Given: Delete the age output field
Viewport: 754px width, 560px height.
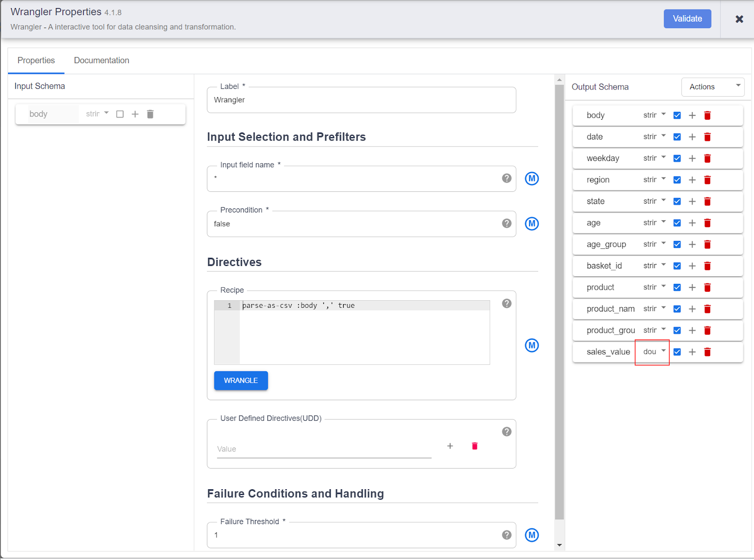Looking at the screenshot, I should pyautogui.click(x=707, y=223).
